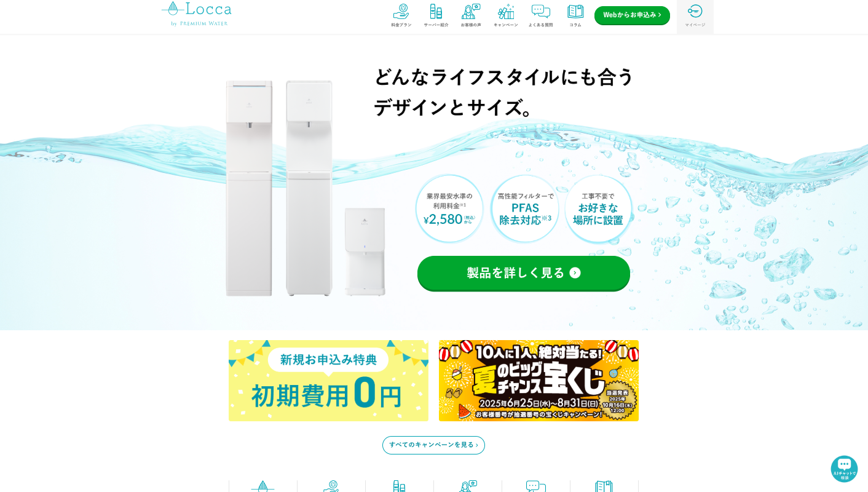The height and width of the screenshot is (492, 868).
Task: Click the ¥2,580 pricing circle badge
Action: coord(449,209)
